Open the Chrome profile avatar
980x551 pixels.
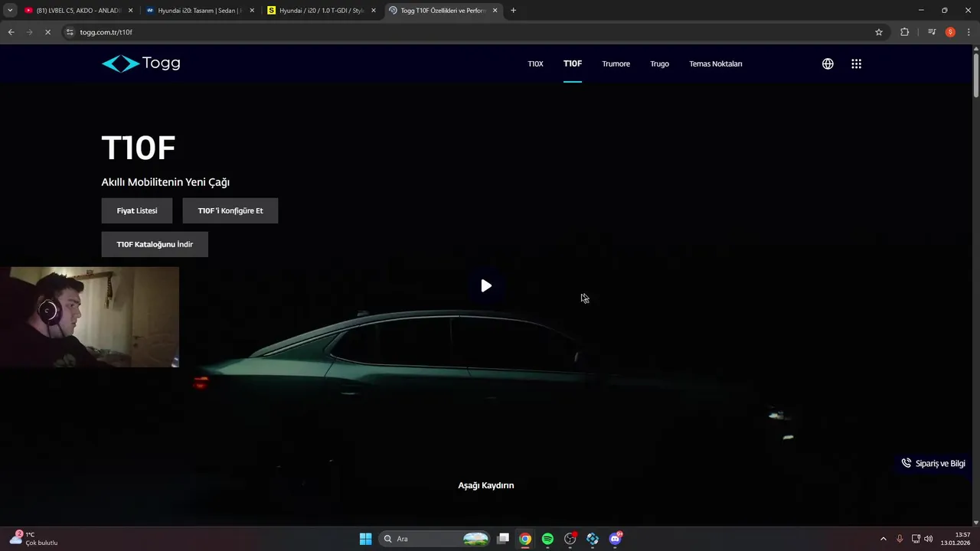click(950, 32)
